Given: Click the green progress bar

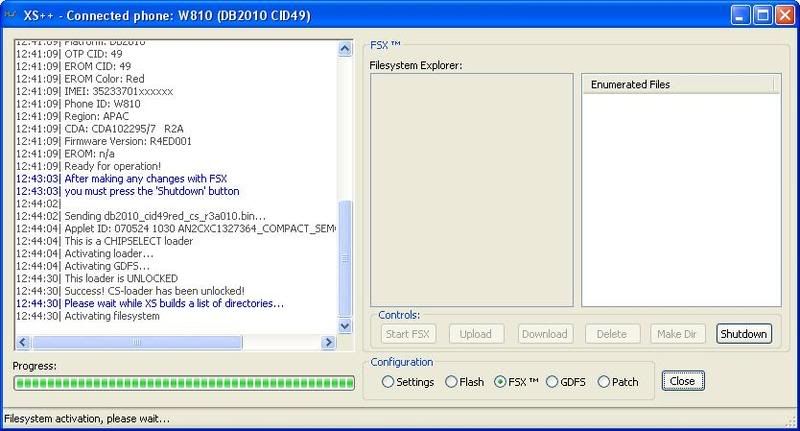Looking at the screenshot, I should [183, 383].
